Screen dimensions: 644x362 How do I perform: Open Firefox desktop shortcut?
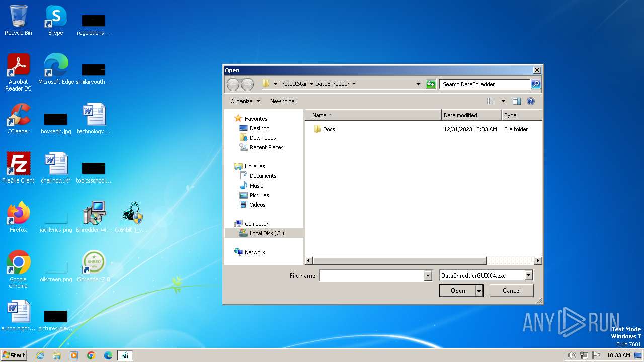[18, 217]
